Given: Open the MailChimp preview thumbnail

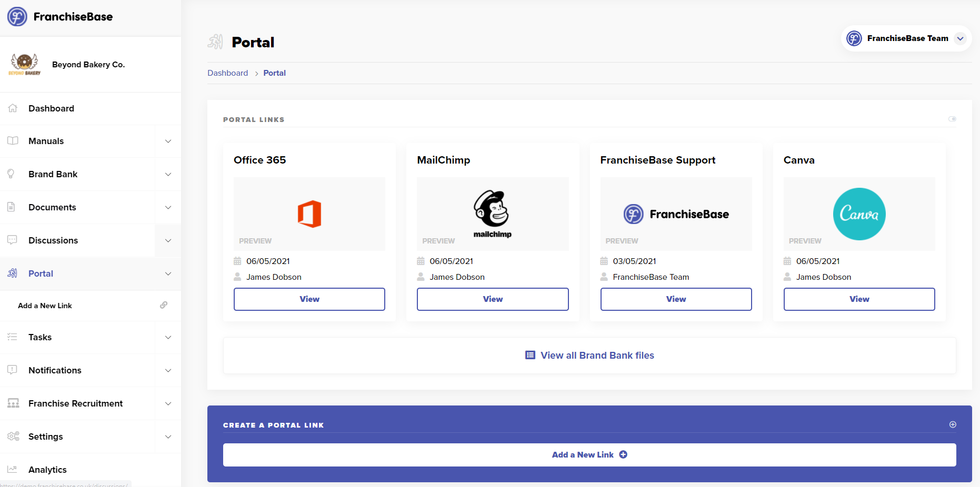Looking at the screenshot, I should pos(493,214).
